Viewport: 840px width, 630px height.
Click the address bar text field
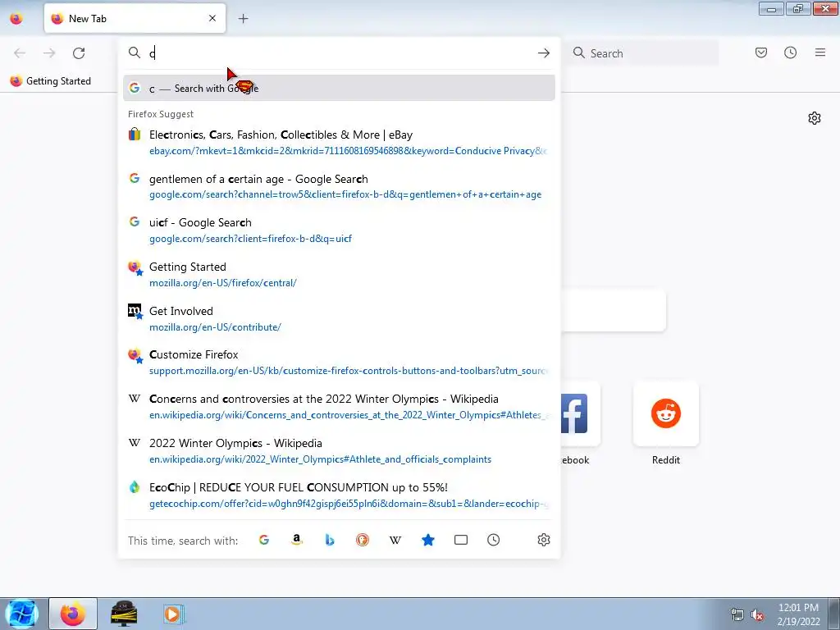340,53
